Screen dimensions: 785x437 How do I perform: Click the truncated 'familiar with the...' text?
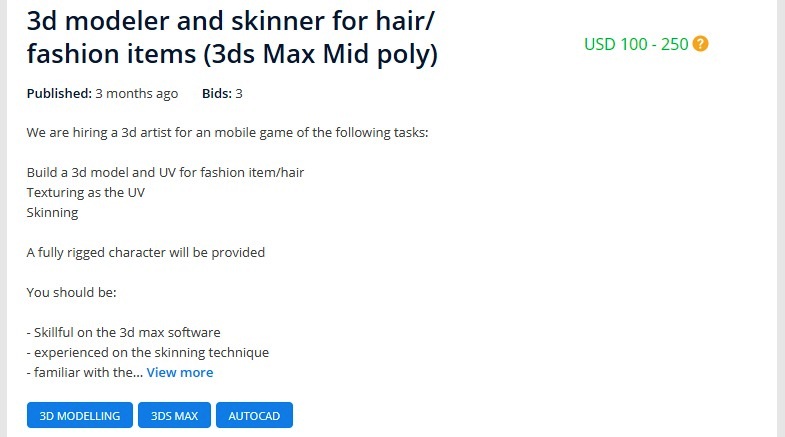pos(85,373)
